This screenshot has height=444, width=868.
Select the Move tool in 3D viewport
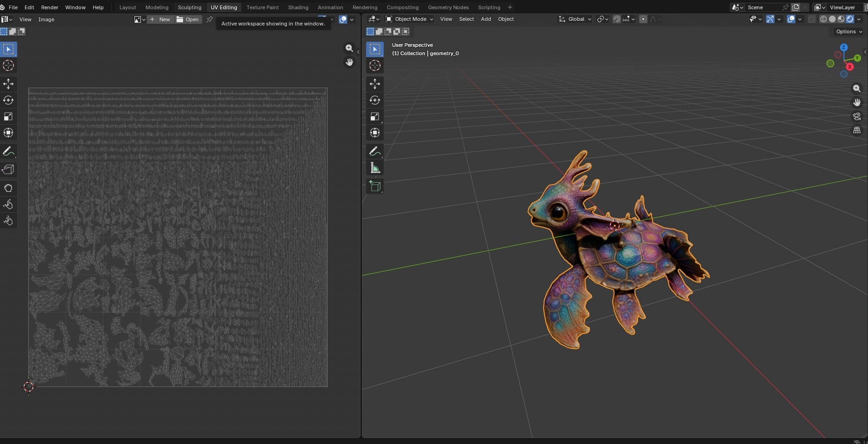(x=375, y=84)
